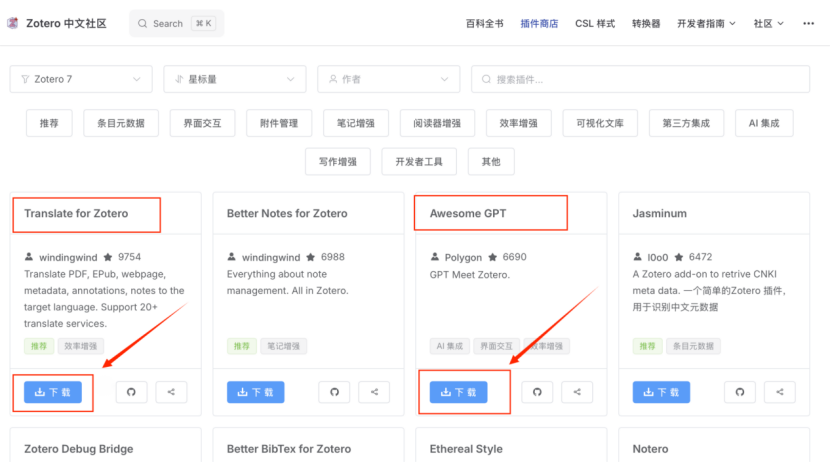
Task: Open the three-dots more menu in header
Action: click(808, 23)
